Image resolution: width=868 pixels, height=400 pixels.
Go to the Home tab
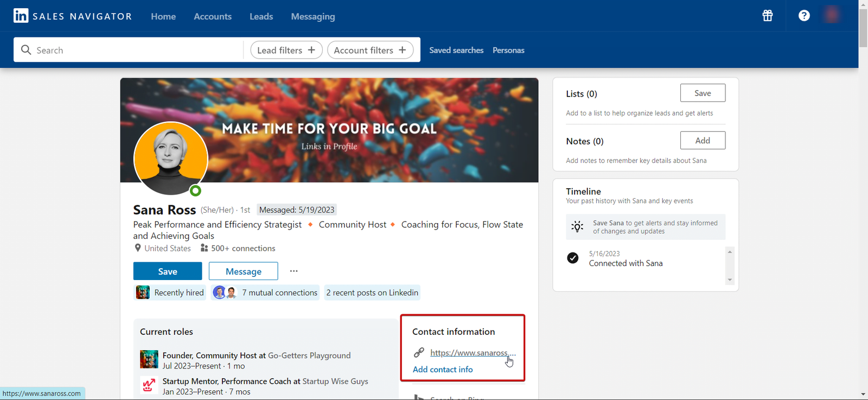click(163, 16)
